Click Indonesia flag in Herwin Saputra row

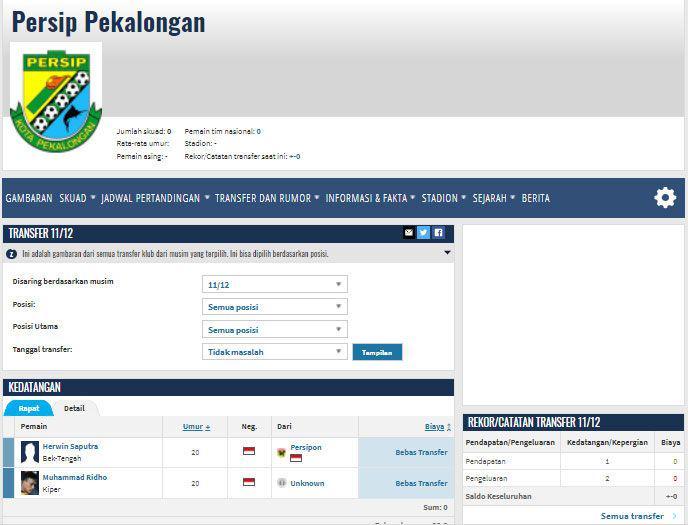249,451
